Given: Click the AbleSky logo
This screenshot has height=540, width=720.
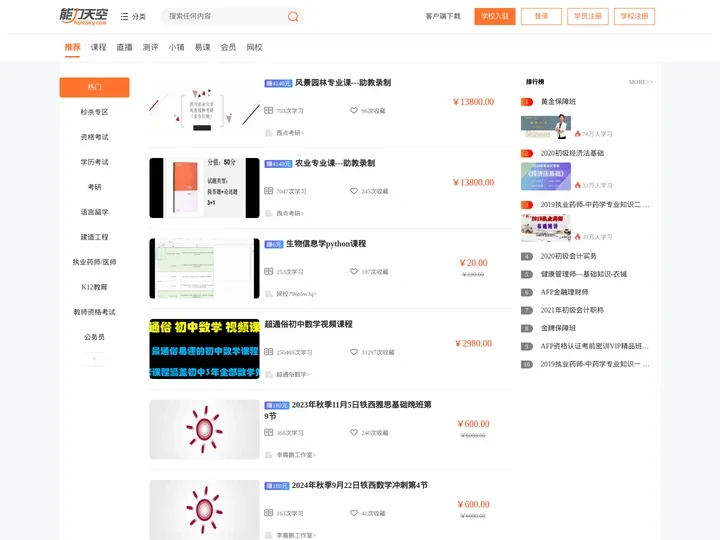Looking at the screenshot, I should 84,17.
